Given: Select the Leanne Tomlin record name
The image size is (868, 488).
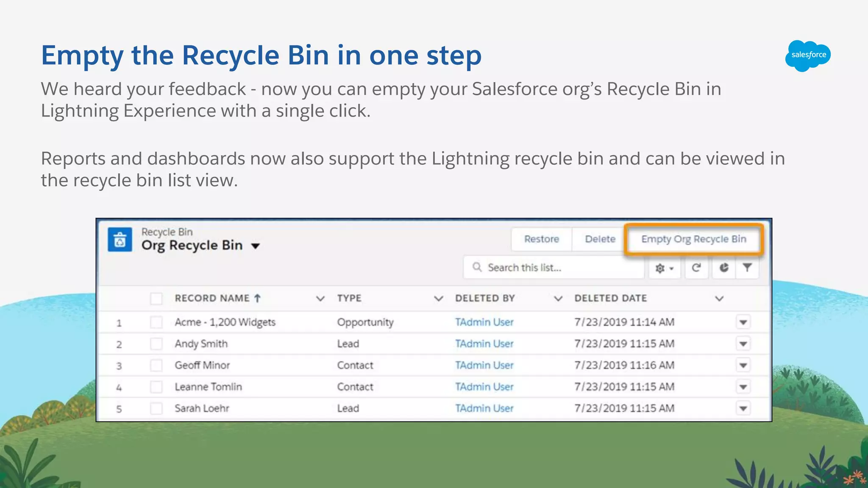Looking at the screenshot, I should (208, 387).
